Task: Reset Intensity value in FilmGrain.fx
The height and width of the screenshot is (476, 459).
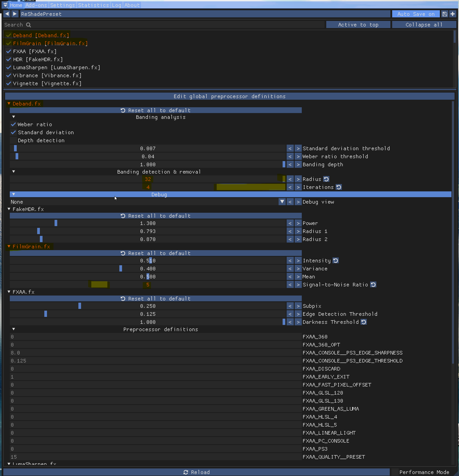Action: [x=336, y=260]
